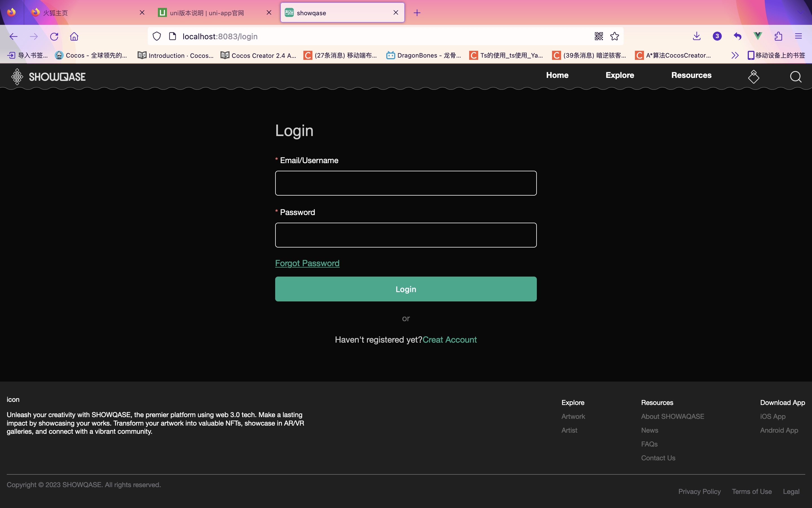The width and height of the screenshot is (812, 508).
Task: Open the 导入书签 bookmark
Action: [x=28, y=55]
